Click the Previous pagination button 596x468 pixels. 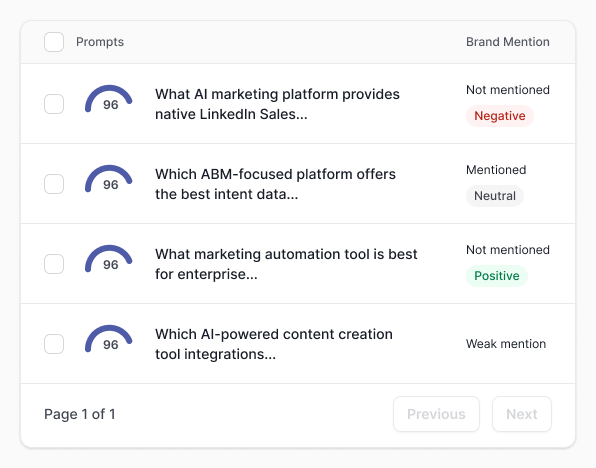pyautogui.click(x=436, y=414)
